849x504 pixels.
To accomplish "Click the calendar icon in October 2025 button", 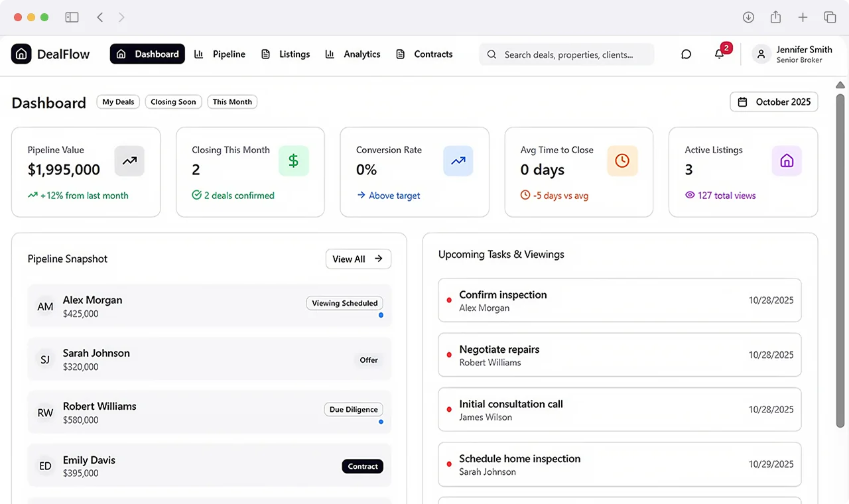I will [x=743, y=102].
